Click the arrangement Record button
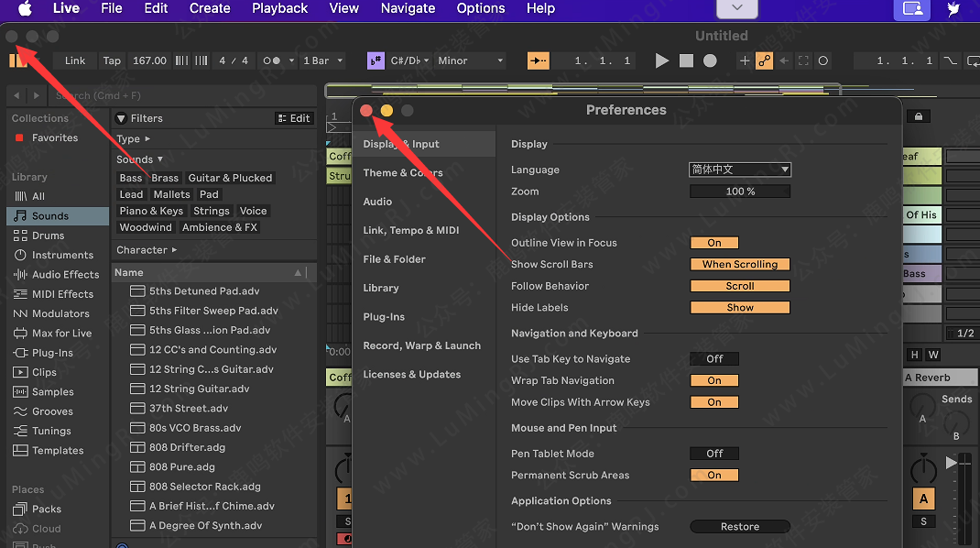 710,60
